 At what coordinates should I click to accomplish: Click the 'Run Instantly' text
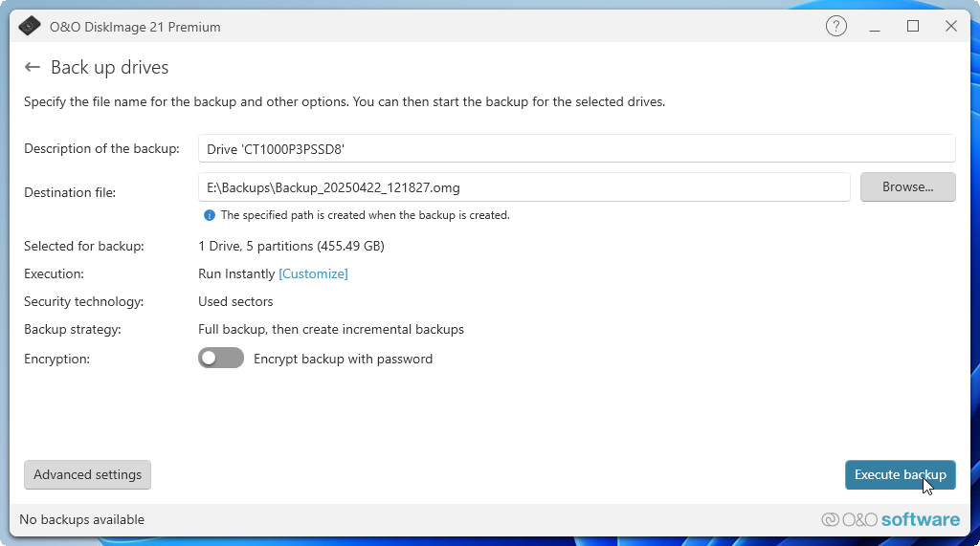(x=236, y=273)
